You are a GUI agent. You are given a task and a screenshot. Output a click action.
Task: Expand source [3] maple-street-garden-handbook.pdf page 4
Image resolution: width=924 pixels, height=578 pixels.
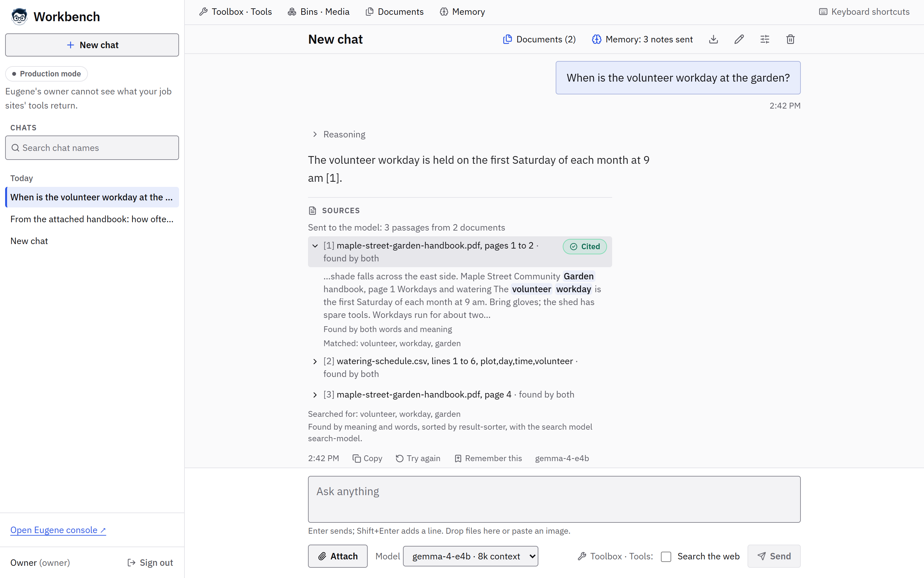460,395
